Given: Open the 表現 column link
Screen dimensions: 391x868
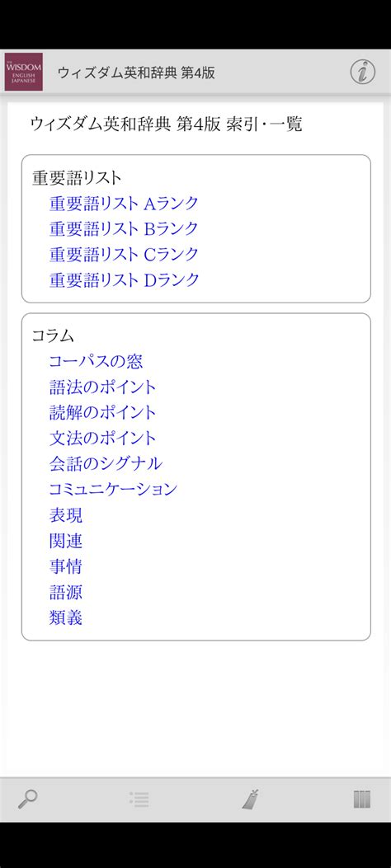Looking at the screenshot, I should point(66,515).
